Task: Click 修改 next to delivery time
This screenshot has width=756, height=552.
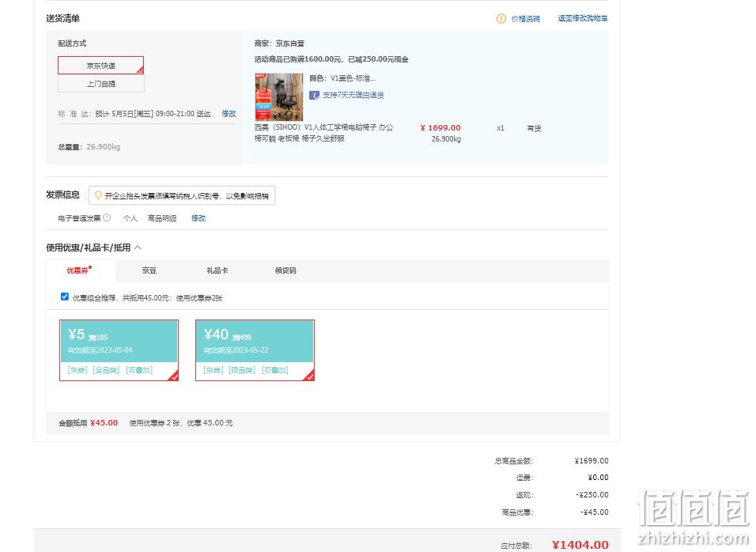Action: [229, 114]
